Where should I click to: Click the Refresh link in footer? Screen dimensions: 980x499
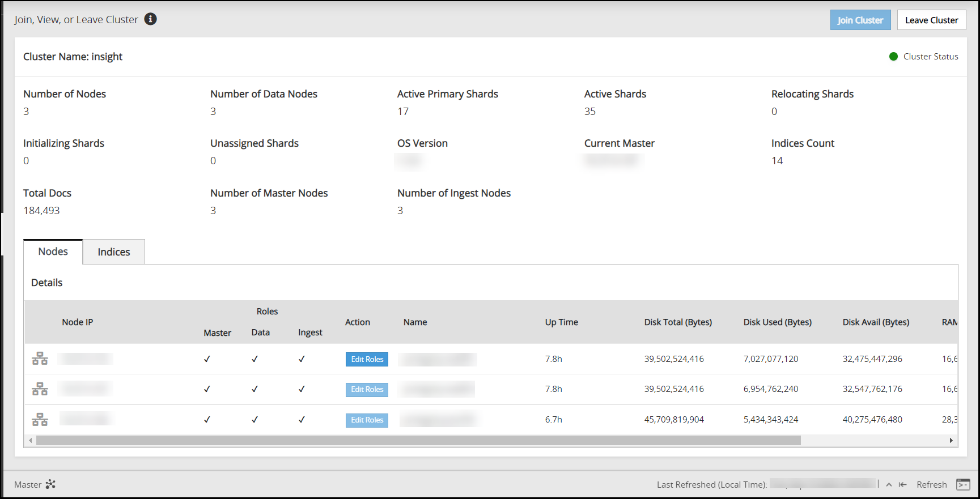[931, 485]
